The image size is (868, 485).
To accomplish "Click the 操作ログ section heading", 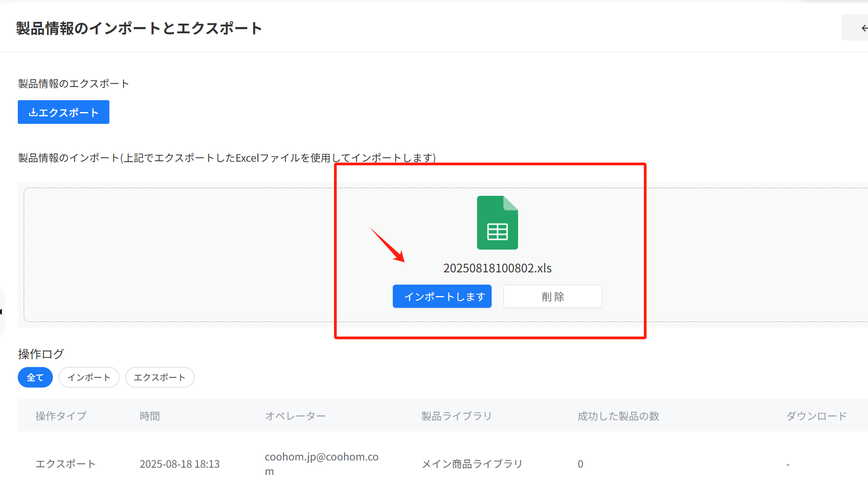I will click(41, 354).
